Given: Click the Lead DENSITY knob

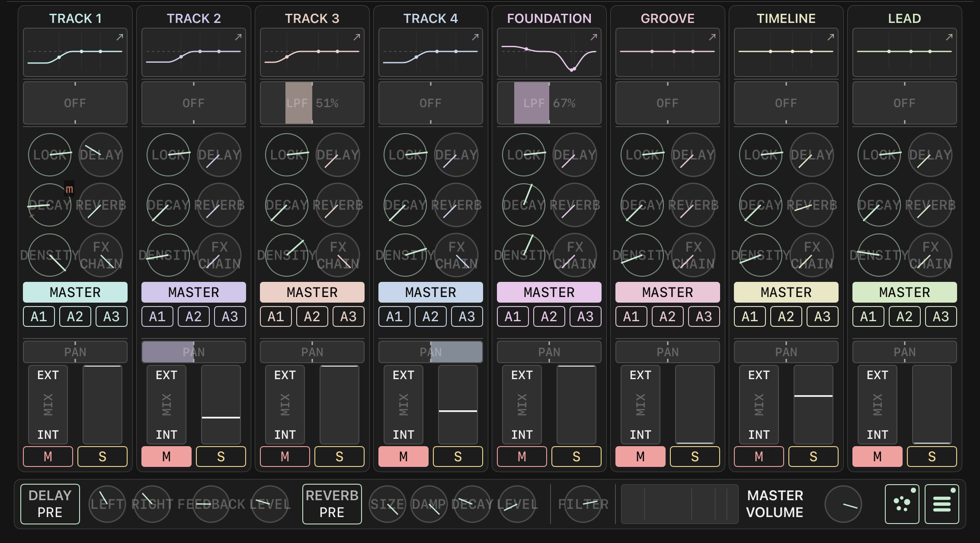Looking at the screenshot, I should (879, 255).
